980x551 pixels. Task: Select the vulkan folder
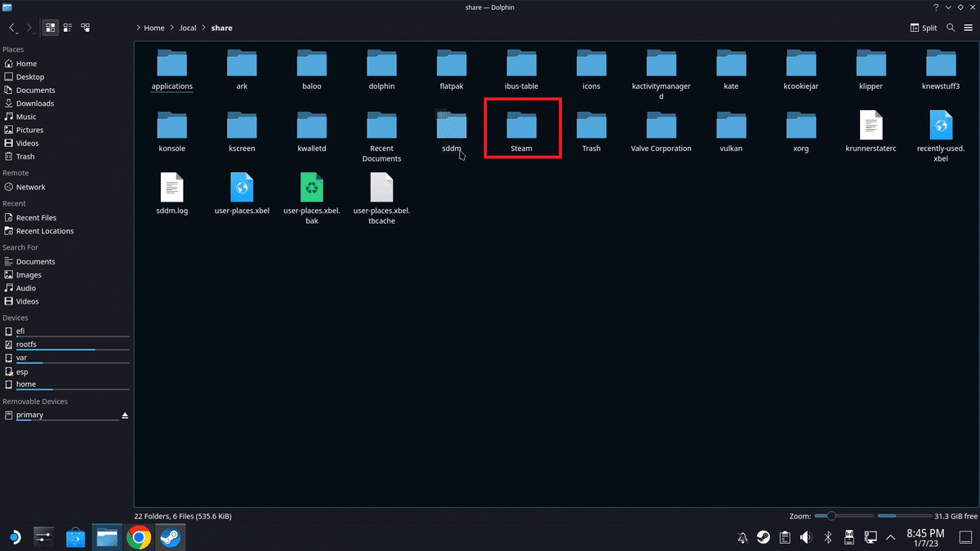pos(731,131)
